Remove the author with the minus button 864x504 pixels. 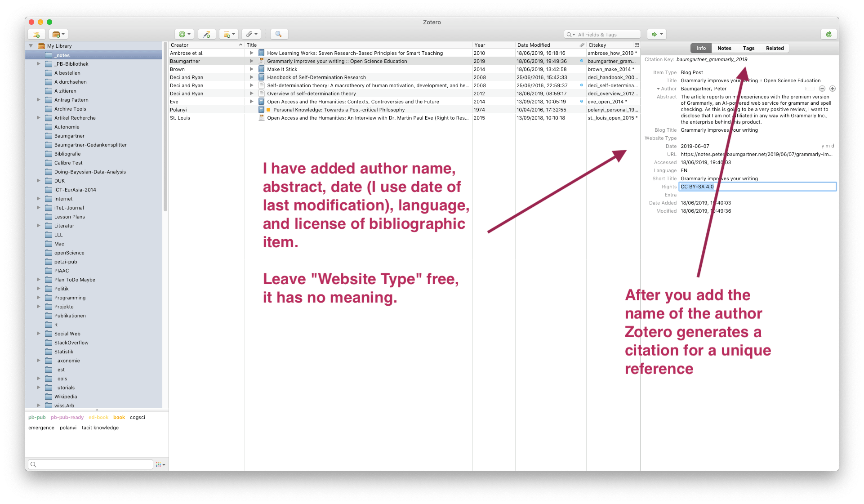[823, 89]
